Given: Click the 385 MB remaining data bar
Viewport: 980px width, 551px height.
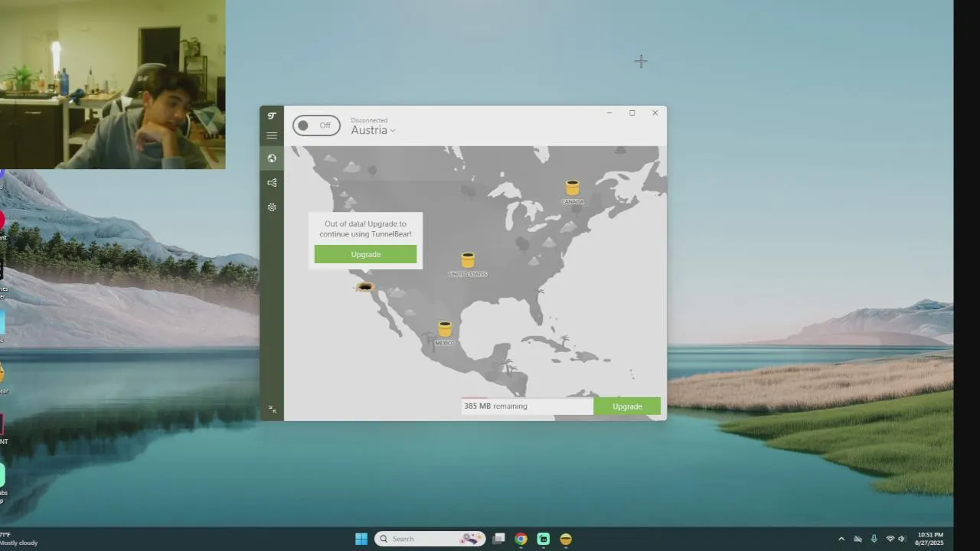Looking at the screenshot, I should (527, 406).
